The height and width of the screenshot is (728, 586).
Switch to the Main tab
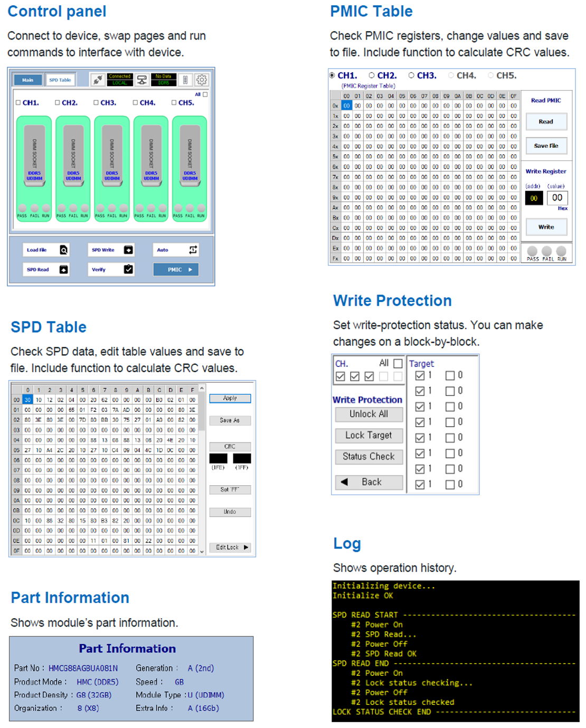click(x=27, y=80)
